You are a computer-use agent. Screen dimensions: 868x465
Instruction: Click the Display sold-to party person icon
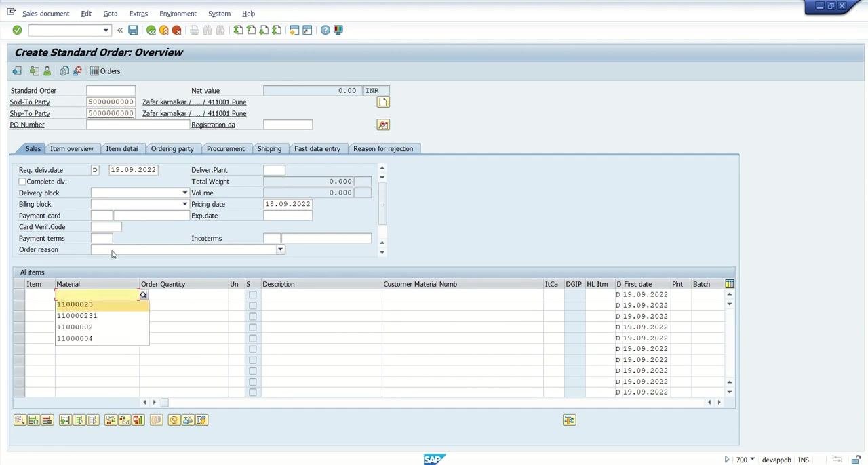[x=47, y=71]
